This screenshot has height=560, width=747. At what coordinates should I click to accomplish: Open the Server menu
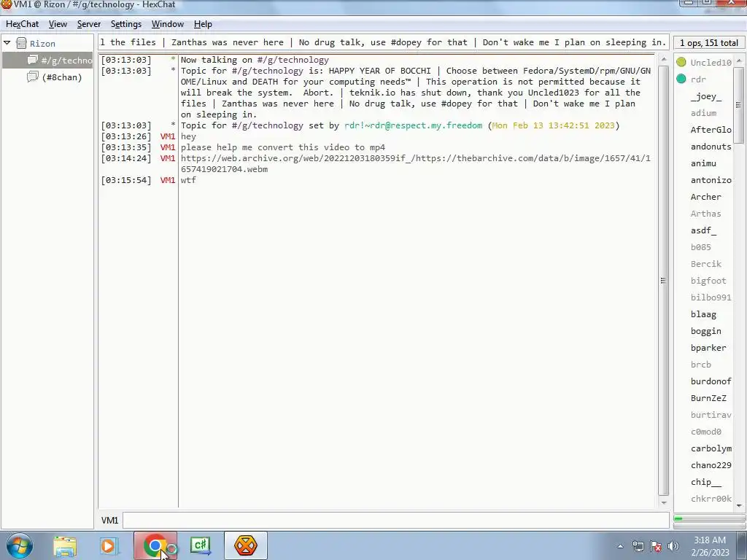tap(88, 24)
